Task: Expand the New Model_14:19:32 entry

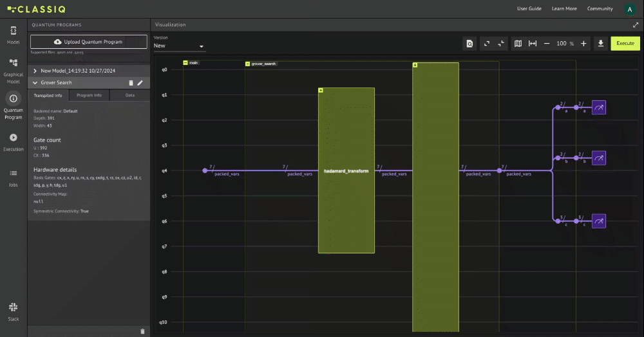Action: 35,71
